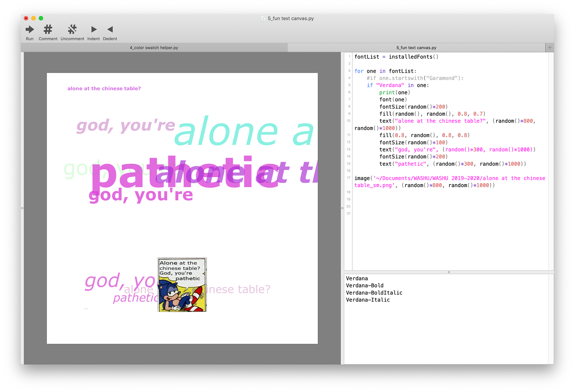Click the divider handle above output panel
The height and width of the screenshot is (392, 575).
pyautogui.click(x=449, y=272)
